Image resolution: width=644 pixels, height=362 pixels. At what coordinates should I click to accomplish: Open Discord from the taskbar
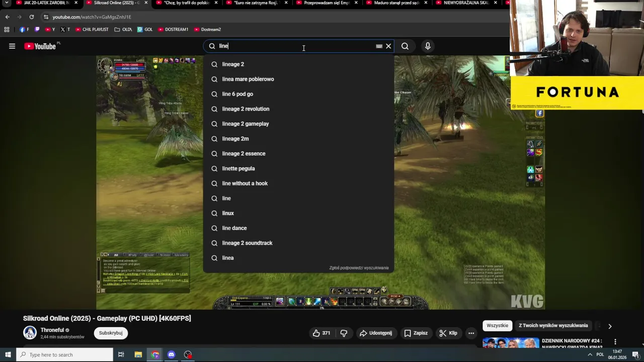click(172, 355)
